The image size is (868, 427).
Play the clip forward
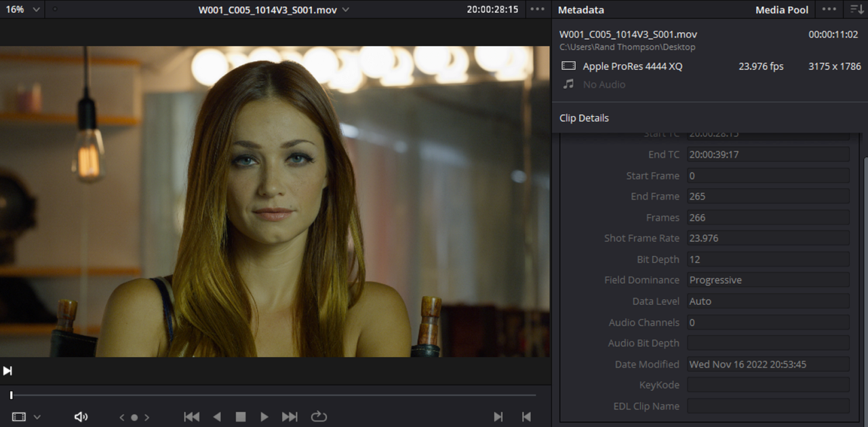pyautogui.click(x=264, y=417)
